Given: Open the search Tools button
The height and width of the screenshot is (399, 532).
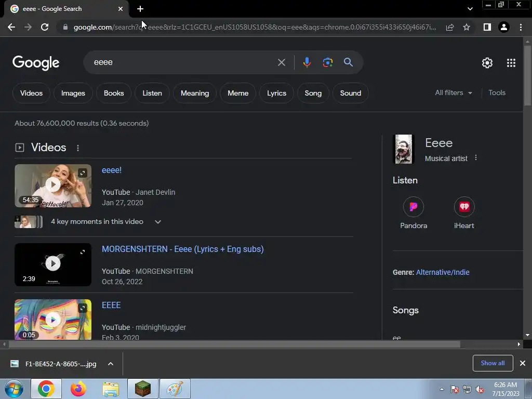Looking at the screenshot, I should 497,92.
